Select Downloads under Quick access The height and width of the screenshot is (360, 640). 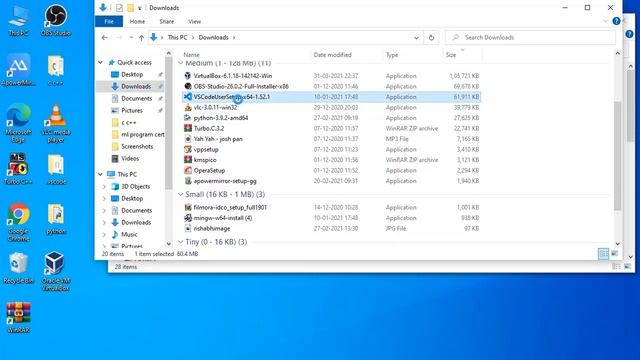(136, 87)
